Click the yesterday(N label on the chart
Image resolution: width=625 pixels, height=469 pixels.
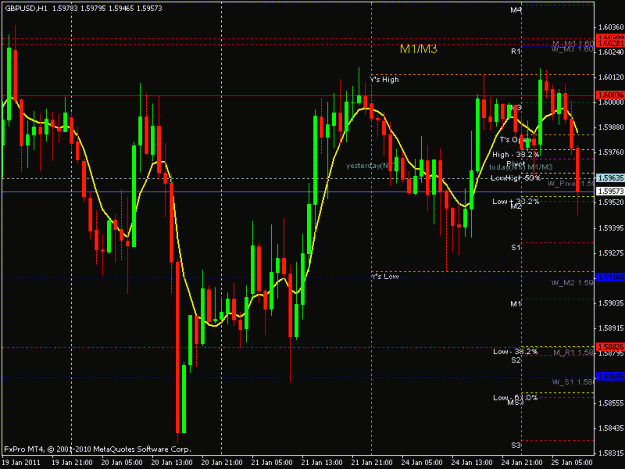pyautogui.click(x=369, y=166)
